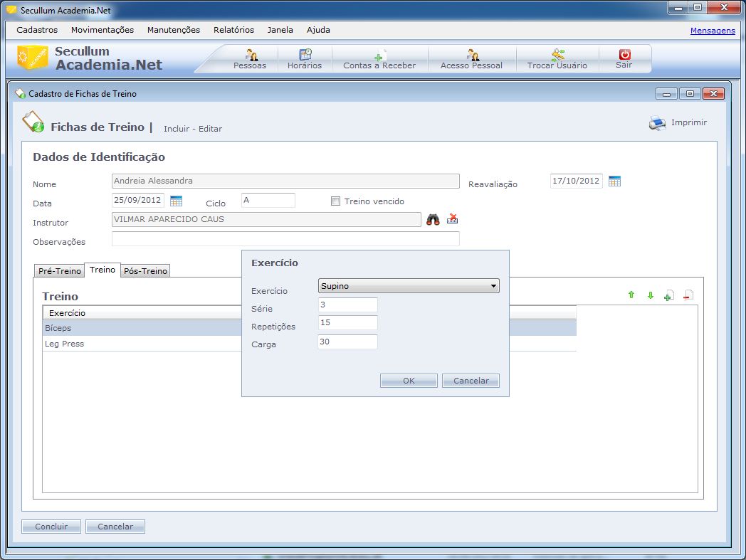Screen dimensions: 746x560
Task: Click the Acesso Pessoal toolbar icon
Action: (x=471, y=56)
